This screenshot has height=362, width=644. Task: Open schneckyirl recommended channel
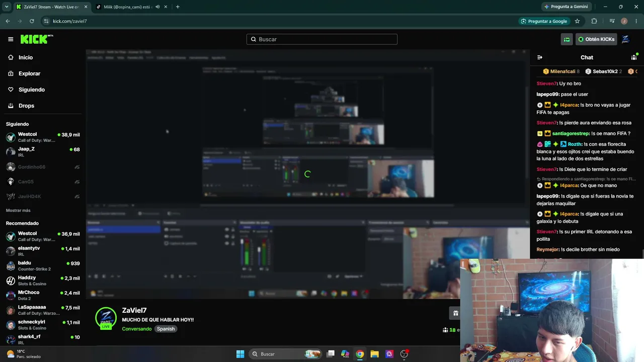point(43,325)
